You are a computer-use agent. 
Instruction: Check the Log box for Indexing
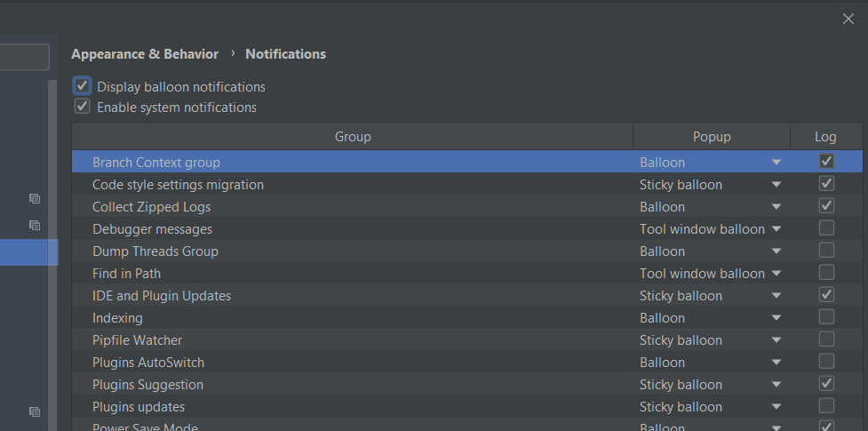click(826, 317)
